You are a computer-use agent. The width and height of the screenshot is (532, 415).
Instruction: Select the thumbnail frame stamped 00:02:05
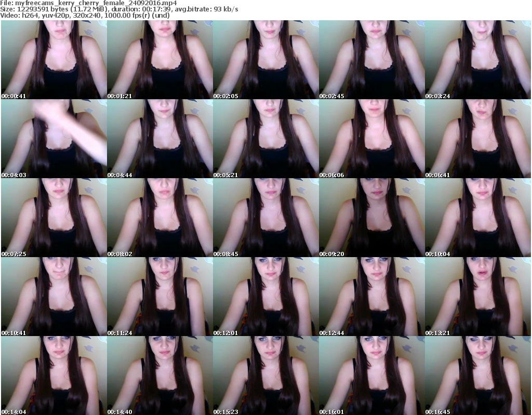click(x=265, y=60)
